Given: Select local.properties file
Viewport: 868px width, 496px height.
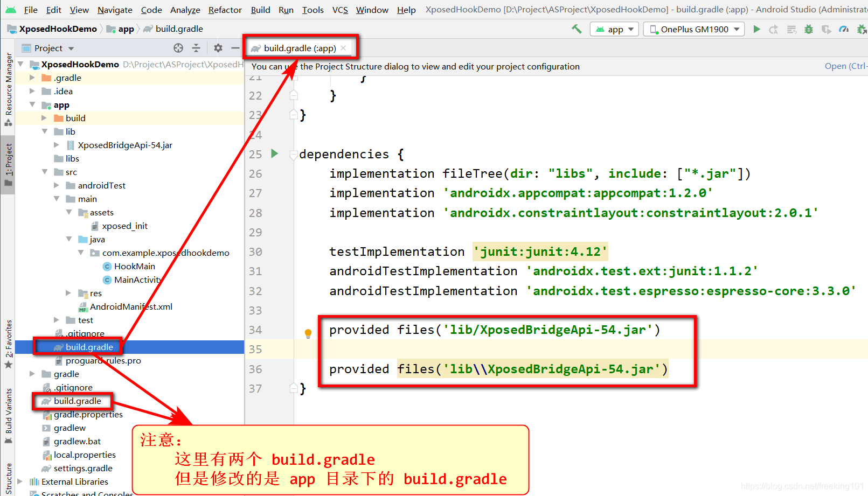Looking at the screenshot, I should click(85, 455).
